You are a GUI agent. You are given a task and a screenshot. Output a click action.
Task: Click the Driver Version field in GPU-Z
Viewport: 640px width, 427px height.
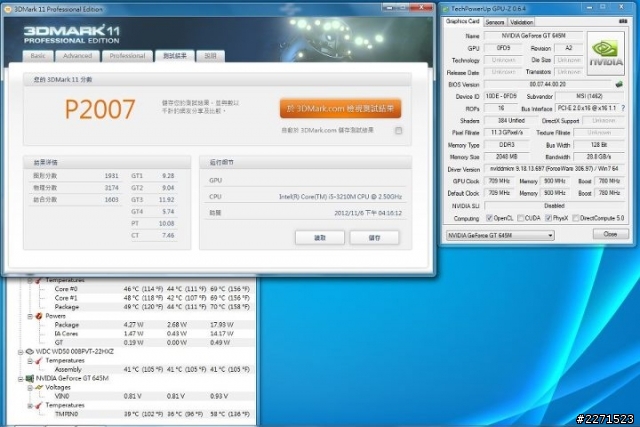[555, 169]
